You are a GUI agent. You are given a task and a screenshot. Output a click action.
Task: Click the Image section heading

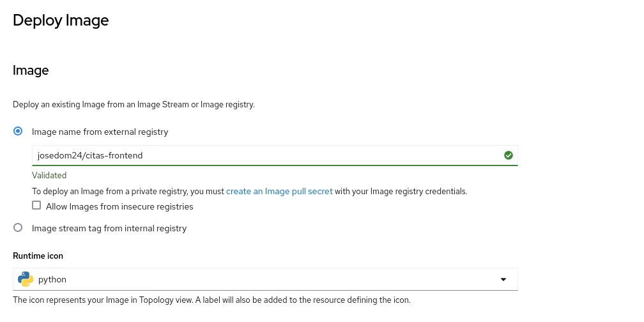point(31,70)
